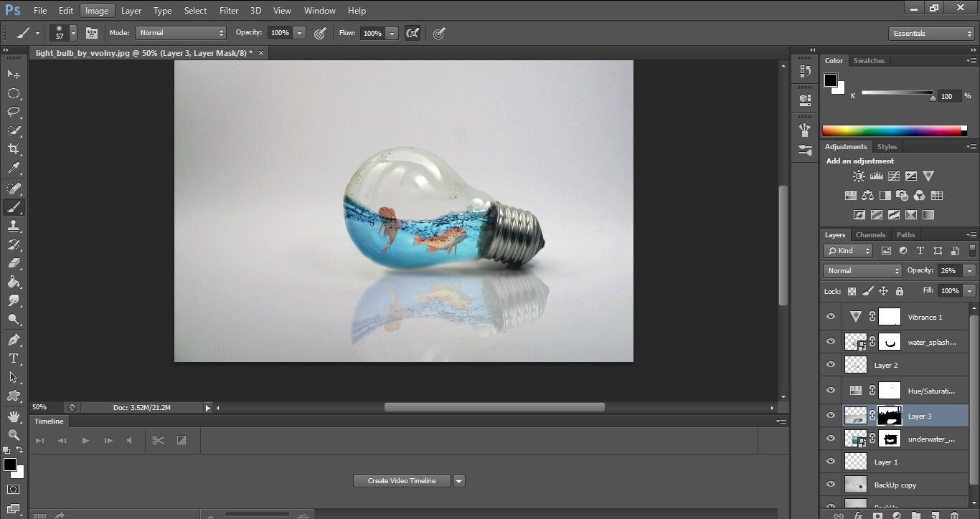
Task: Select the Move tool
Action: [x=14, y=74]
